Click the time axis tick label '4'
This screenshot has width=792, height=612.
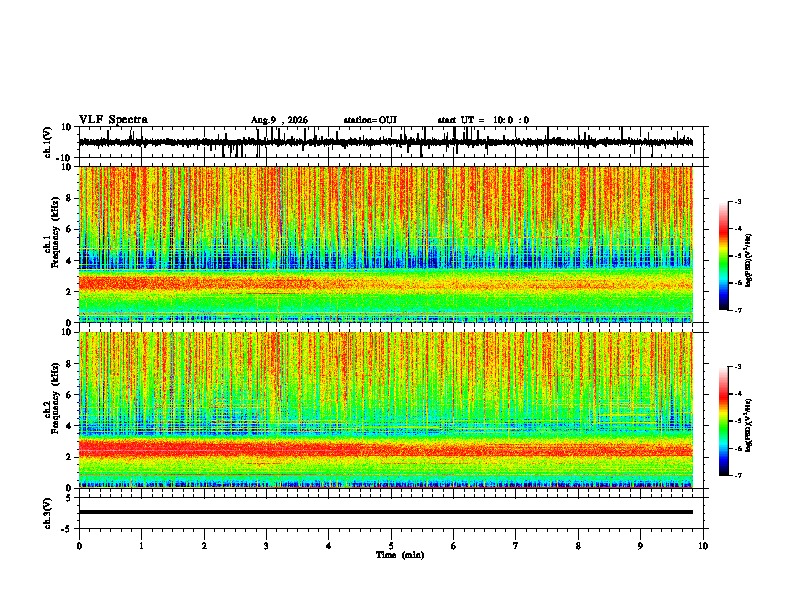click(x=329, y=546)
